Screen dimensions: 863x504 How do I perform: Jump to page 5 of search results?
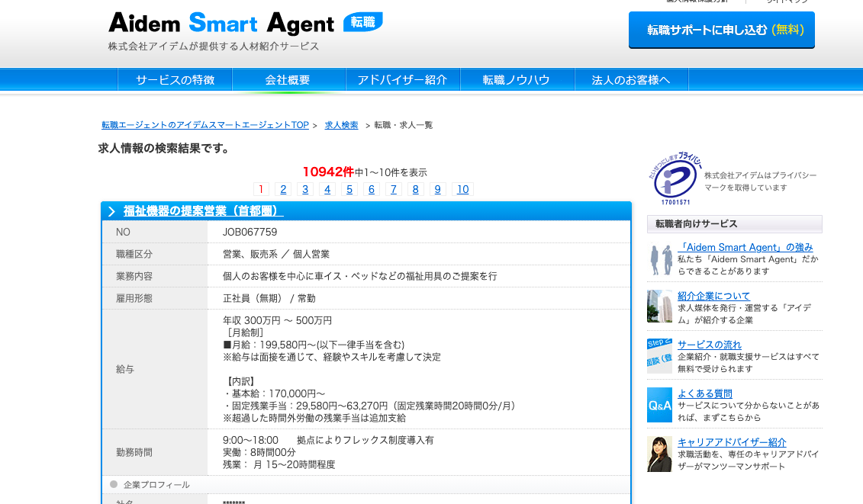(349, 189)
